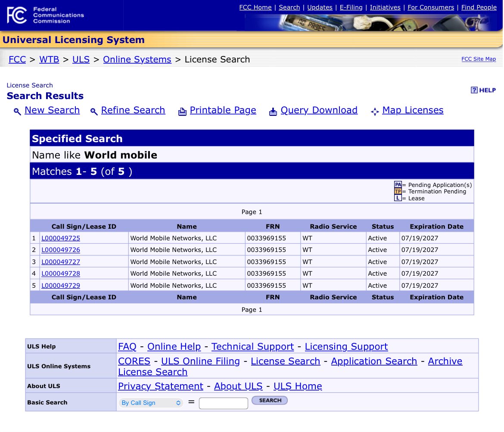Open the Technical Support link
Viewport: 504px width, 432px height.
click(252, 346)
